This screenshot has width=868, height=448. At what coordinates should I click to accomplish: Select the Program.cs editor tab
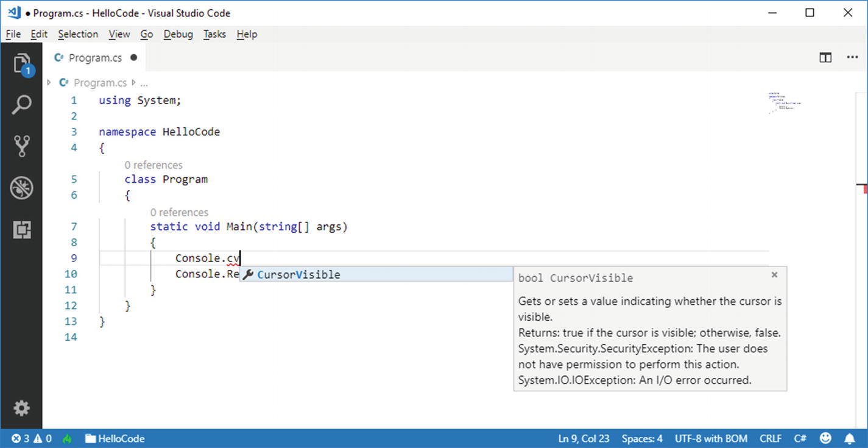[x=95, y=58]
